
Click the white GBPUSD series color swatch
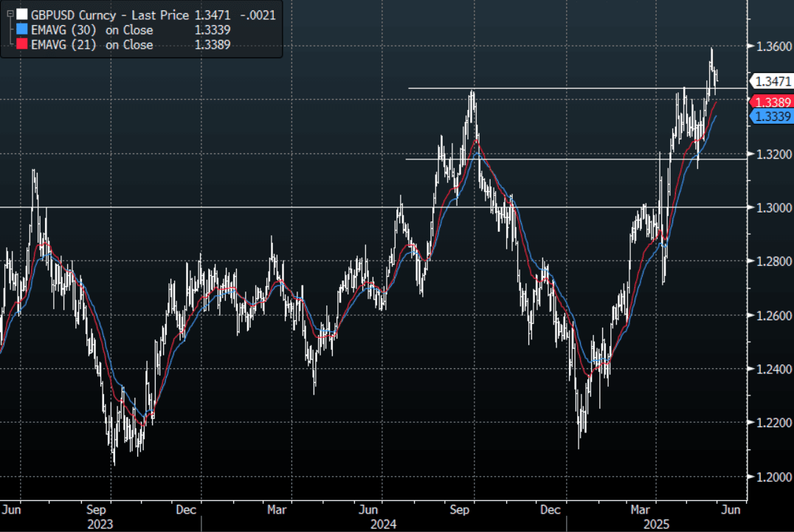pyautogui.click(x=22, y=15)
